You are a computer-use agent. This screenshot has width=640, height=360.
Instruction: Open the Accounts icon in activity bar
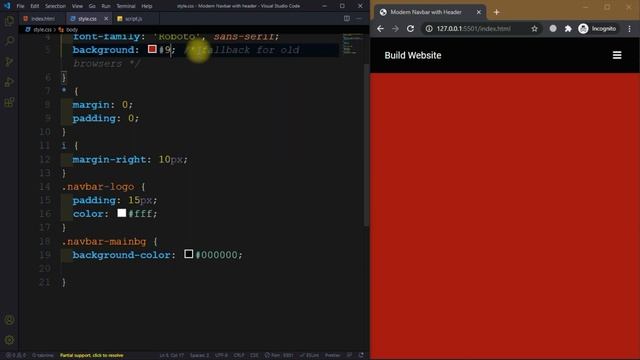(x=9, y=320)
